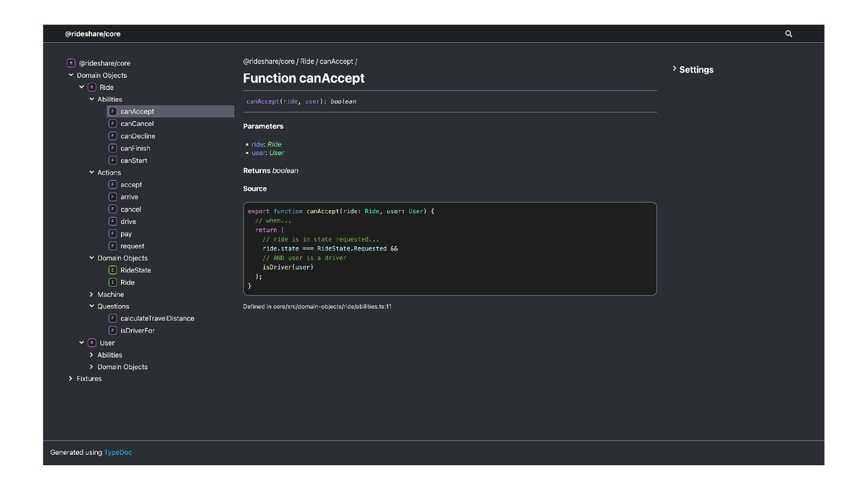The height and width of the screenshot is (489, 868).
Task: Expand the Fixtures group
Action: pyautogui.click(x=71, y=379)
